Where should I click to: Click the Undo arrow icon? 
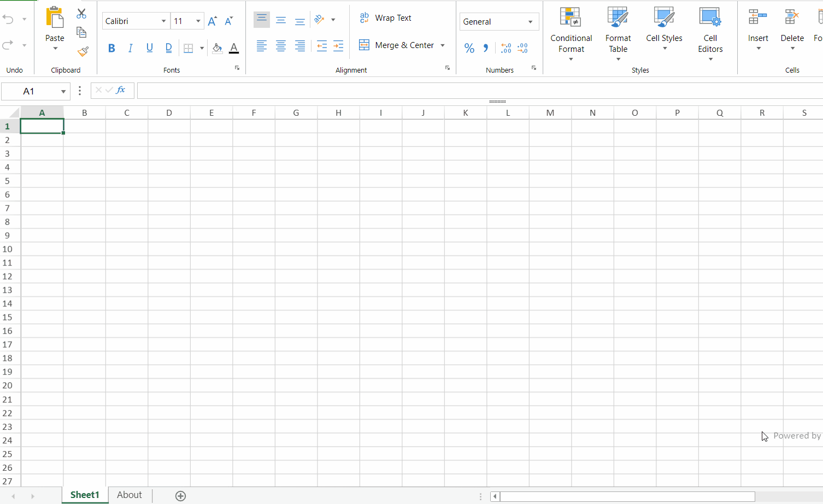(x=8, y=19)
